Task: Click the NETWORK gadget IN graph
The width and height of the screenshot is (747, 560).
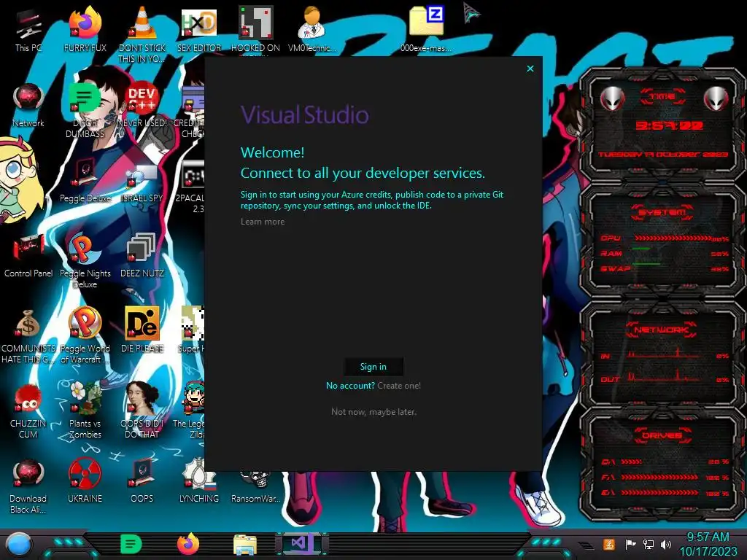Action: pos(664,353)
